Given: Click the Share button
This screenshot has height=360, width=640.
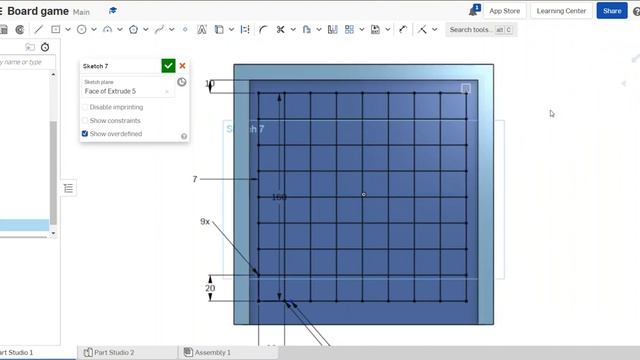Looking at the screenshot, I should (x=612, y=11).
